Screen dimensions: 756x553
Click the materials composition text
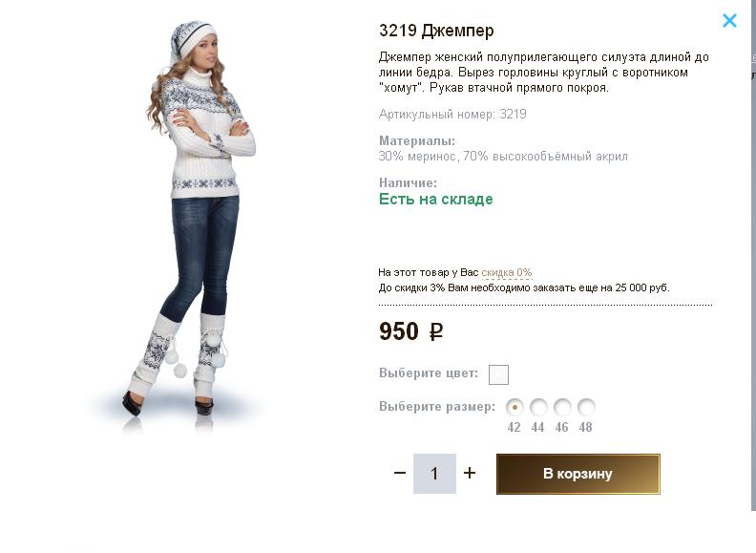(x=503, y=156)
